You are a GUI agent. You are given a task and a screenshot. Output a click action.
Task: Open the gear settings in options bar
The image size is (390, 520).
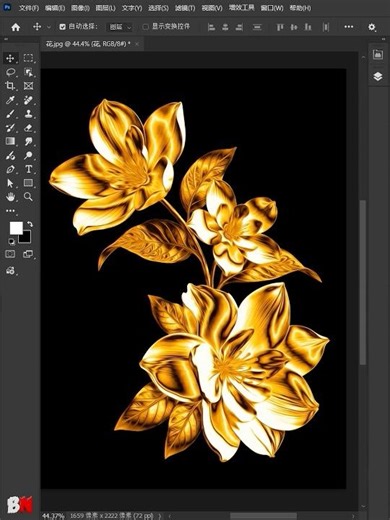(372, 27)
